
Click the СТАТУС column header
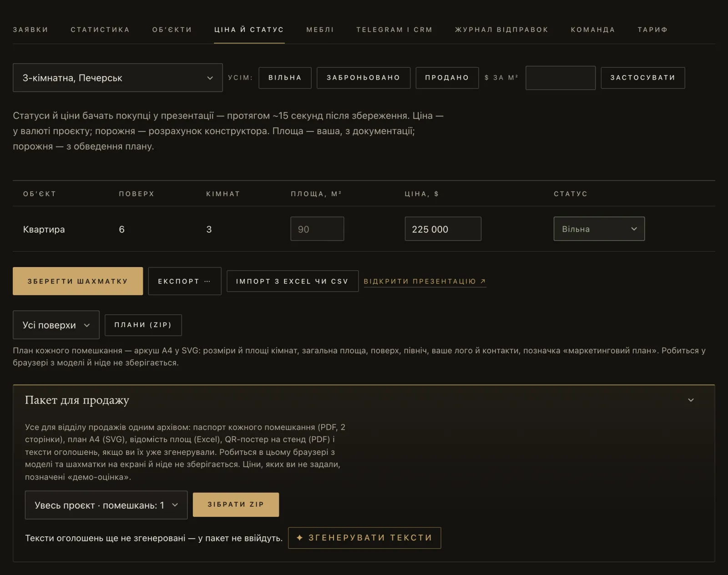click(x=571, y=194)
